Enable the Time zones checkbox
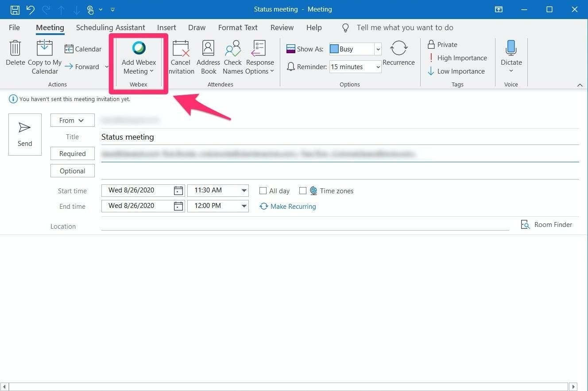The height and width of the screenshot is (391, 588). (303, 191)
